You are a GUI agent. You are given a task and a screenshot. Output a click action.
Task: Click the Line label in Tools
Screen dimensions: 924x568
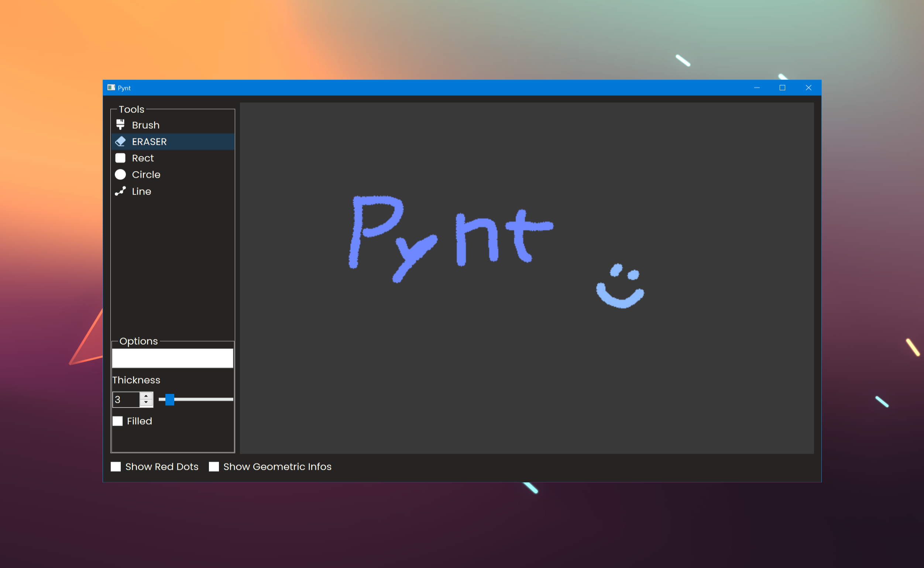(x=141, y=191)
